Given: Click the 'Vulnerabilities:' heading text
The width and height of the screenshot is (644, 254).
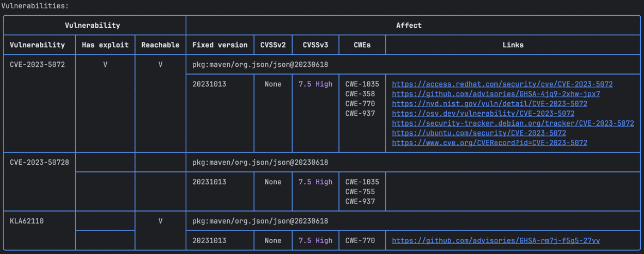Looking at the screenshot, I should tap(35, 6).
